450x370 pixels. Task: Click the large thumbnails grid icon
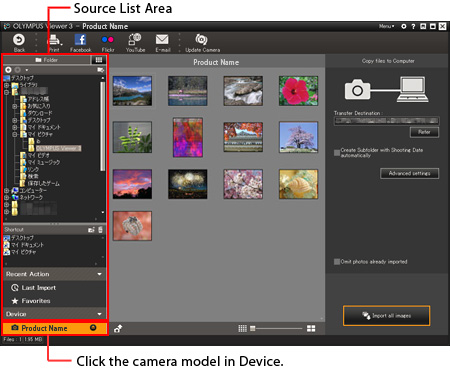311,329
